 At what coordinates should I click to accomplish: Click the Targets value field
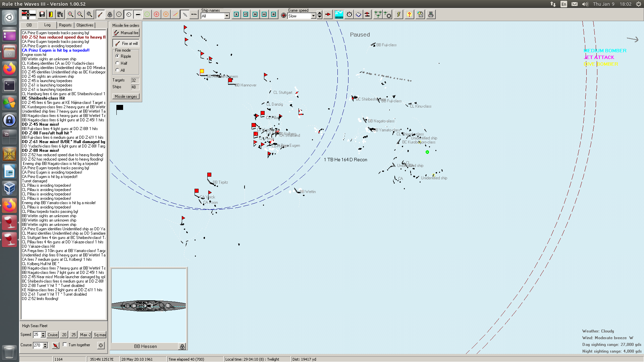tap(135, 80)
